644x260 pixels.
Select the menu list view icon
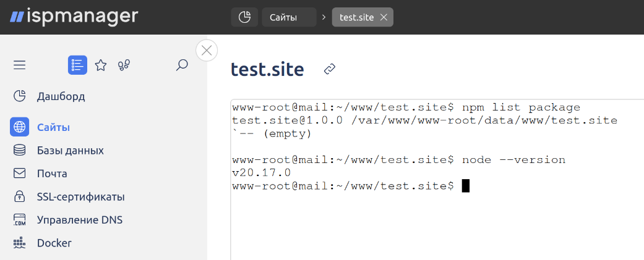[77, 65]
